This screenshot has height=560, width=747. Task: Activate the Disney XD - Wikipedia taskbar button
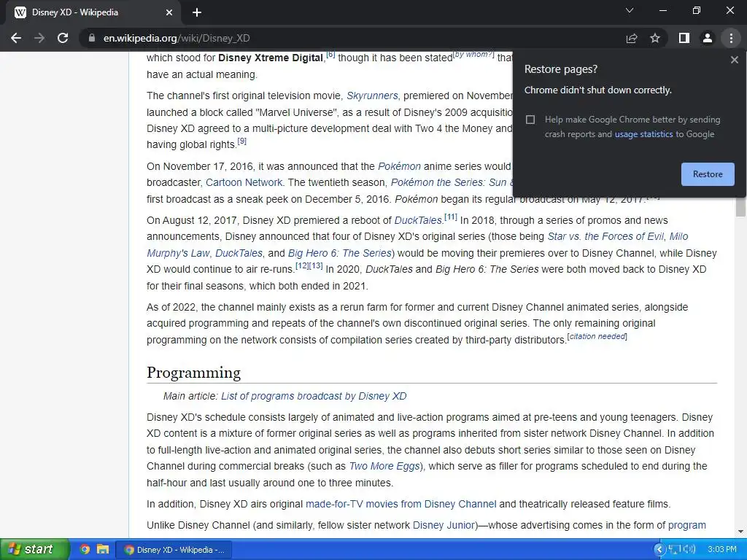coord(174,550)
